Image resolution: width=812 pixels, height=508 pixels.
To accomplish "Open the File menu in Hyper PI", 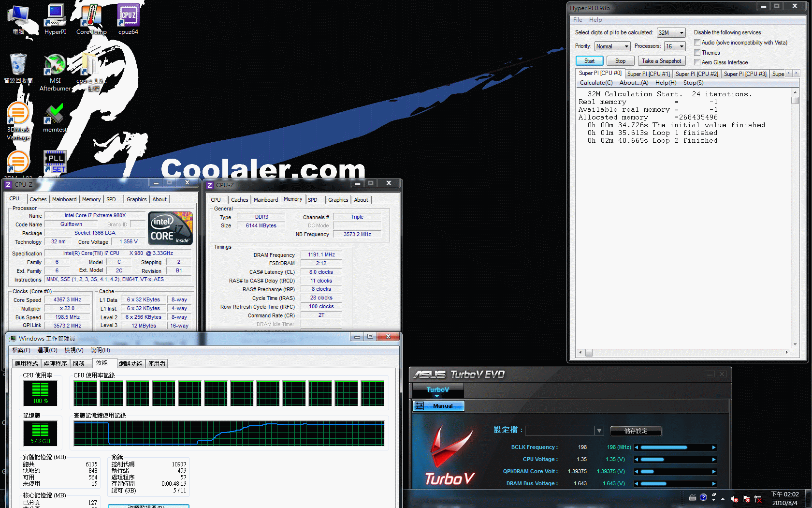I will [578, 20].
